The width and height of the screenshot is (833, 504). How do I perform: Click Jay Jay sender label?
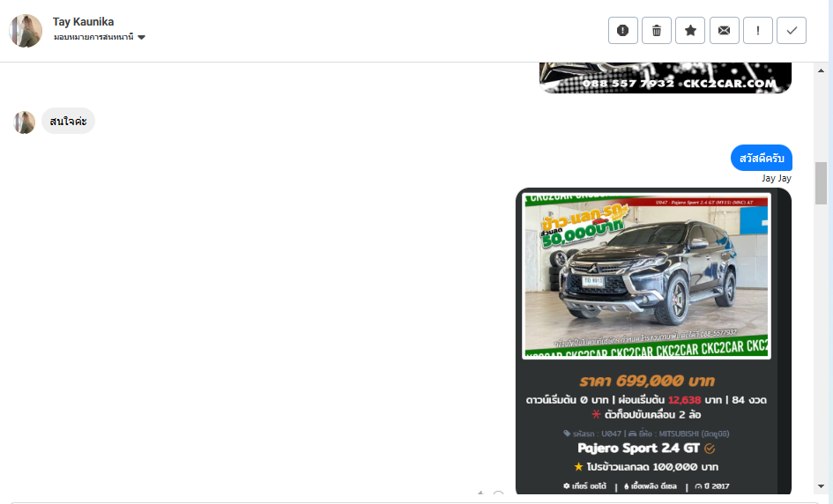click(x=777, y=179)
